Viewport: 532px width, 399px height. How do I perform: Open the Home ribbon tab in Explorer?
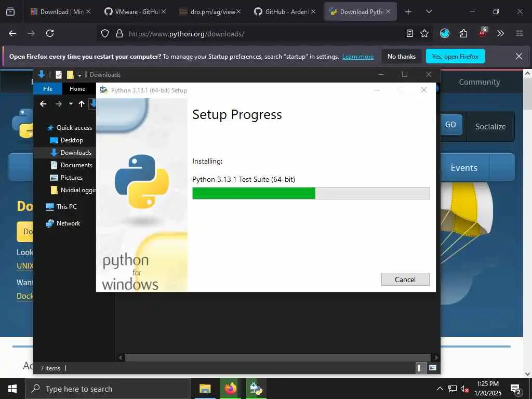pyautogui.click(x=77, y=89)
